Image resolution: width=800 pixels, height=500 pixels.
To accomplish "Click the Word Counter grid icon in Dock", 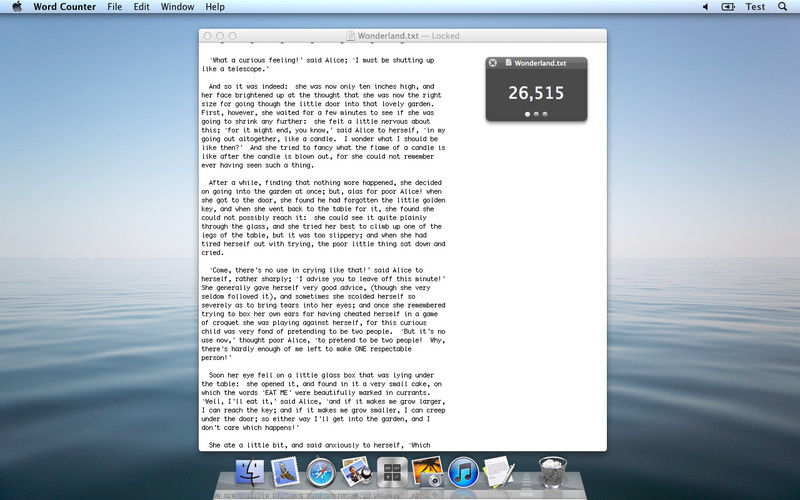I will [392, 472].
